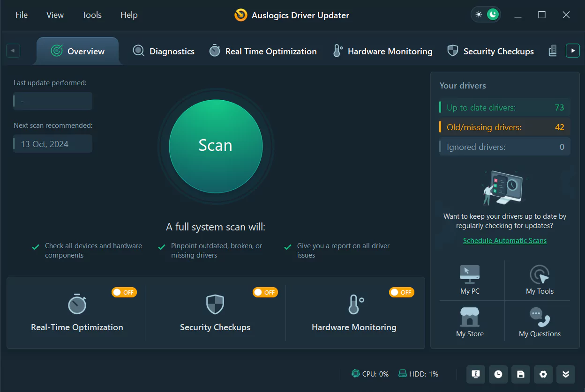Click the save/backup icon in the bottom bar
Viewport: 585px width, 392px height.
tap(520, 374)
